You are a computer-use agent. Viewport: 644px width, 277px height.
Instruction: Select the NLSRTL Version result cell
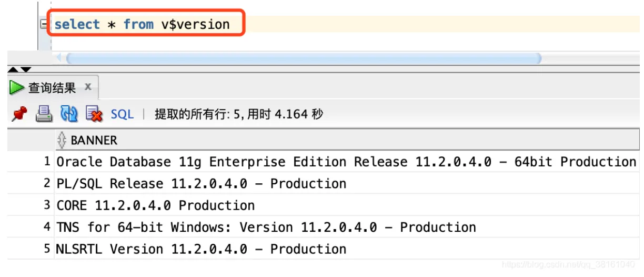click(x=202, y=249)
